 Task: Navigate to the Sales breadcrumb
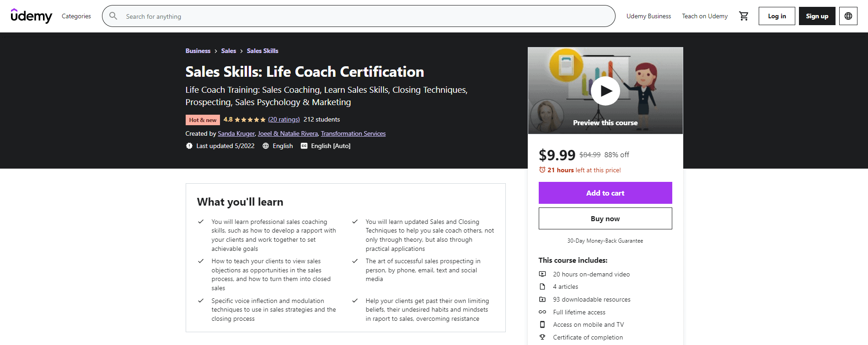(228, 51)
